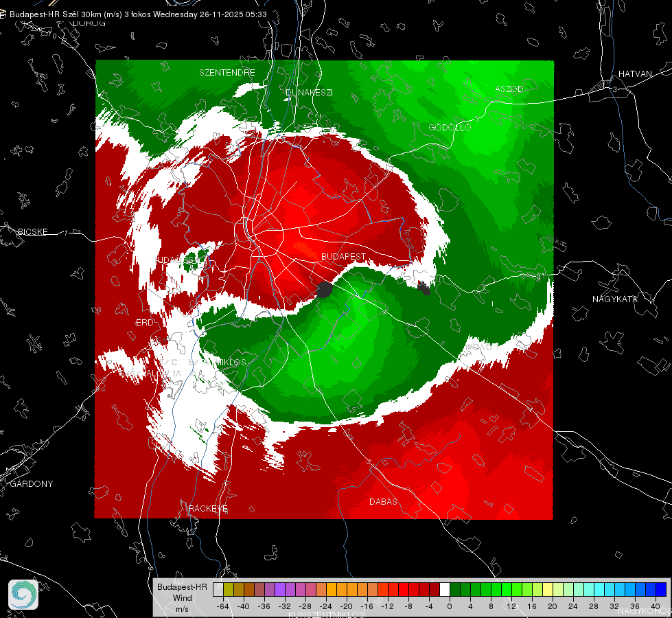This screenshot has height=618, width=672.
Task: Click the legend title 'Budapest-HR'
Action: (182, 586)
